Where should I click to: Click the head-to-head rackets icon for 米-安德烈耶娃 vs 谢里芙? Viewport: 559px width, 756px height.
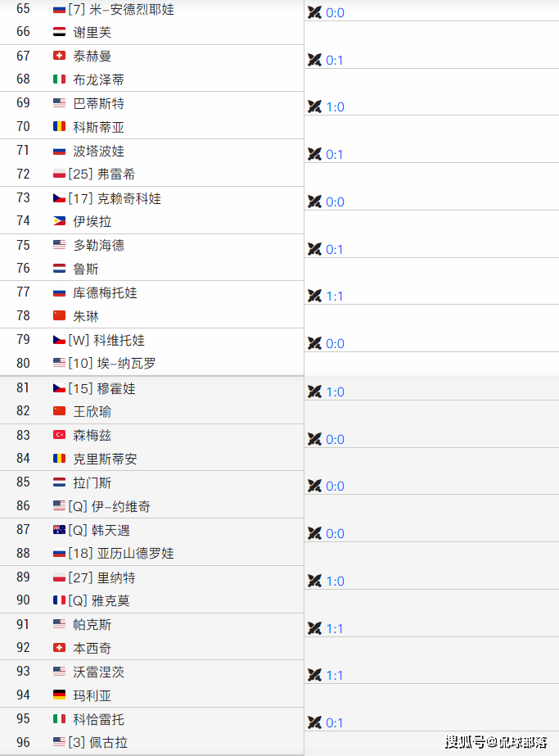pos(314,12)
